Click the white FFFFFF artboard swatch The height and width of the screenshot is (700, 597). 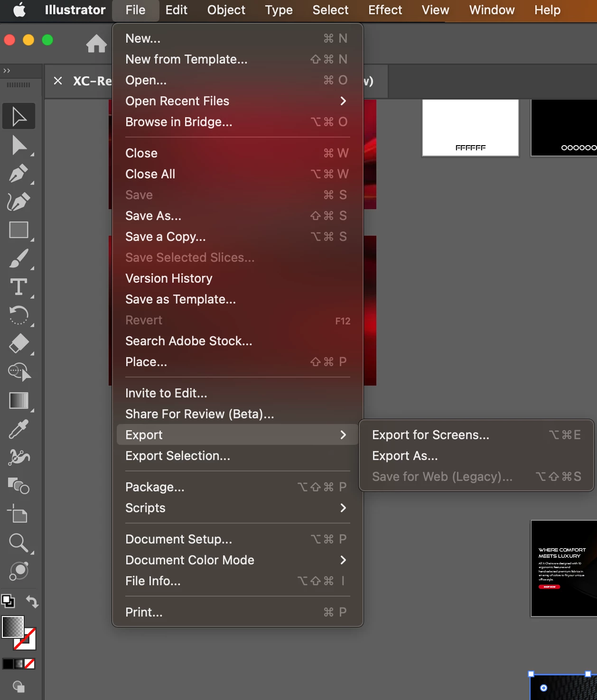(470, 128)
